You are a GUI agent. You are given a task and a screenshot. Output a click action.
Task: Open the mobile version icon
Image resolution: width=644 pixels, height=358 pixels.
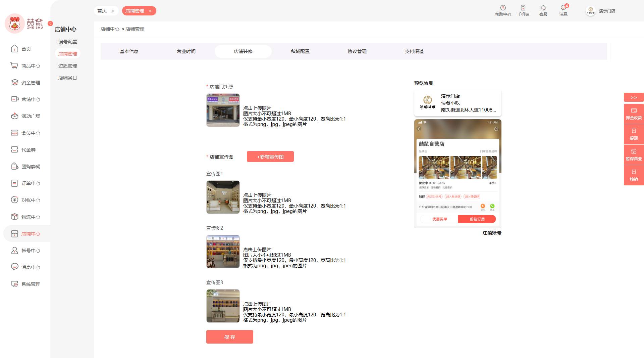(523, 8)
